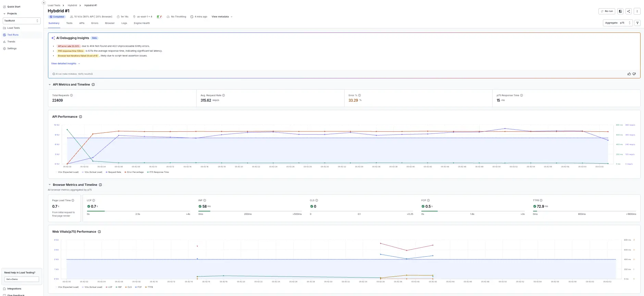Open the Engine Health tab
Screen dimensions: 644x296
tap(142, 23)
